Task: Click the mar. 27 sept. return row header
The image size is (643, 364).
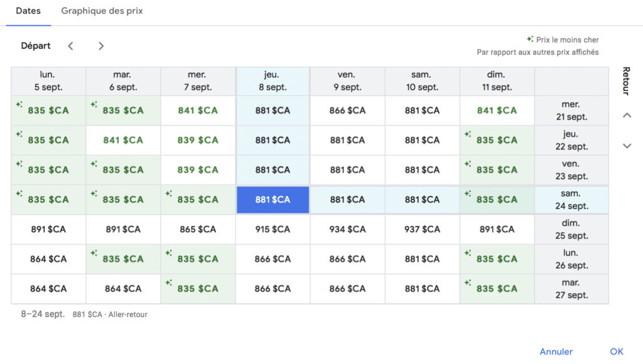Action: tap(571, 289)
